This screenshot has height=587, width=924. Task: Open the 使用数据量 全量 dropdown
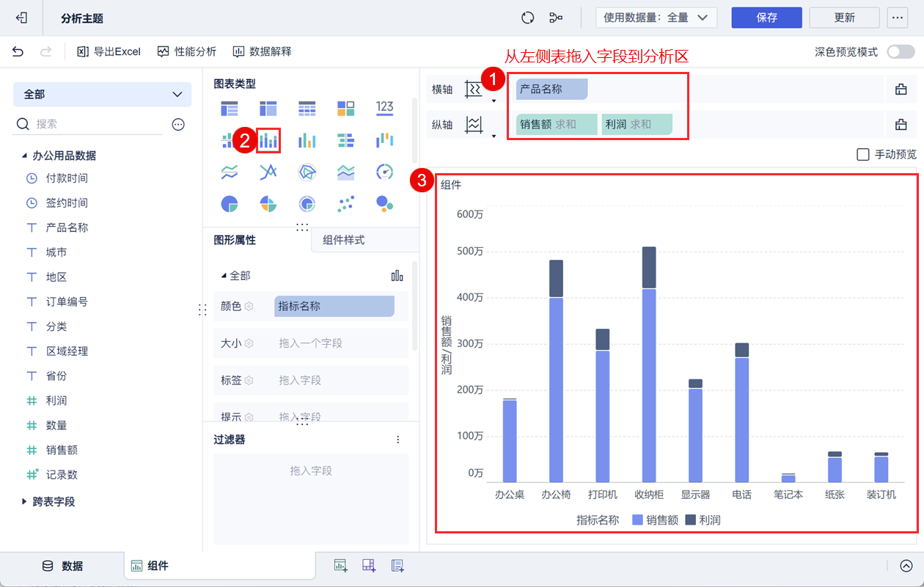[x=656, y=18]
